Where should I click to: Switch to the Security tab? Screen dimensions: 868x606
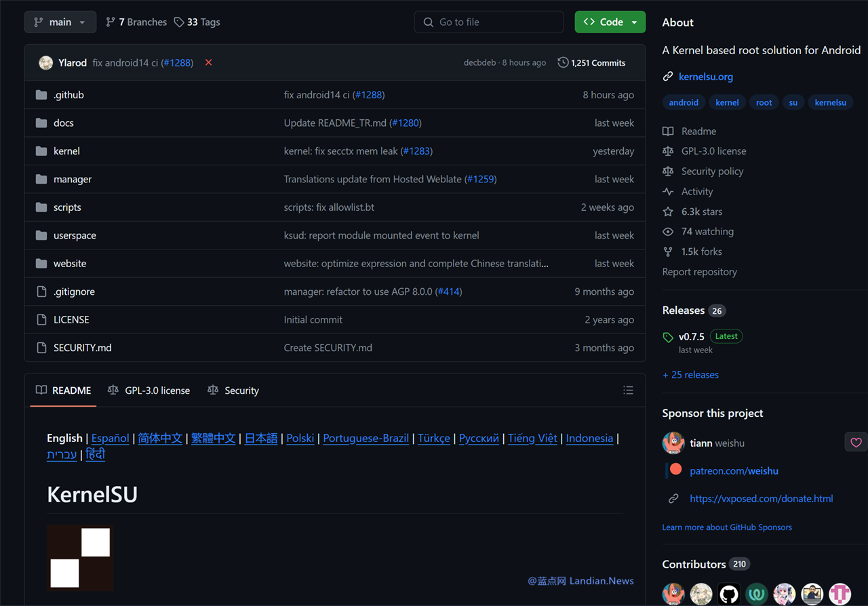tap(233, 390)
